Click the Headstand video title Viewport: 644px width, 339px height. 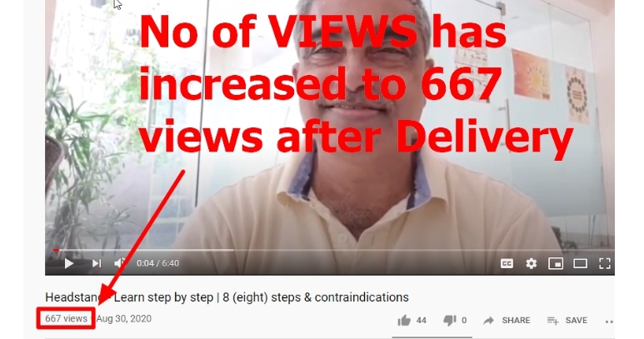tap(227, 297)
